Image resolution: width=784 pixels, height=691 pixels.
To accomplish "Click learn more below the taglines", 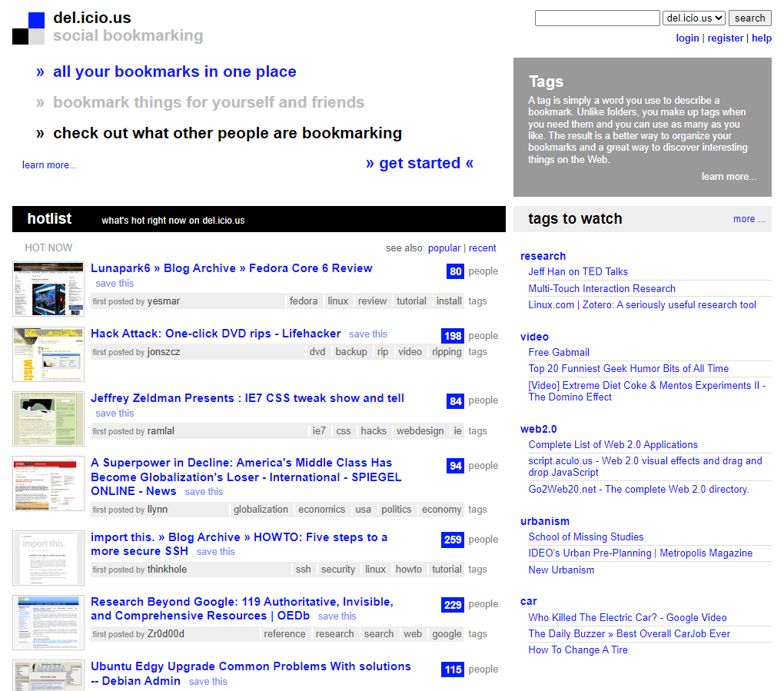I will [49, 165].
